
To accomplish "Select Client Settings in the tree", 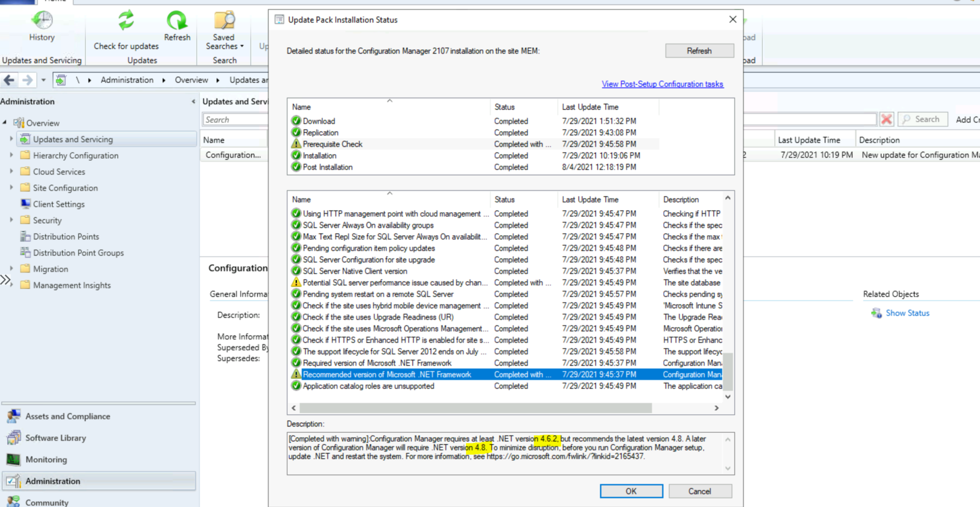I will pyautogui.click(x=58, y=204).
